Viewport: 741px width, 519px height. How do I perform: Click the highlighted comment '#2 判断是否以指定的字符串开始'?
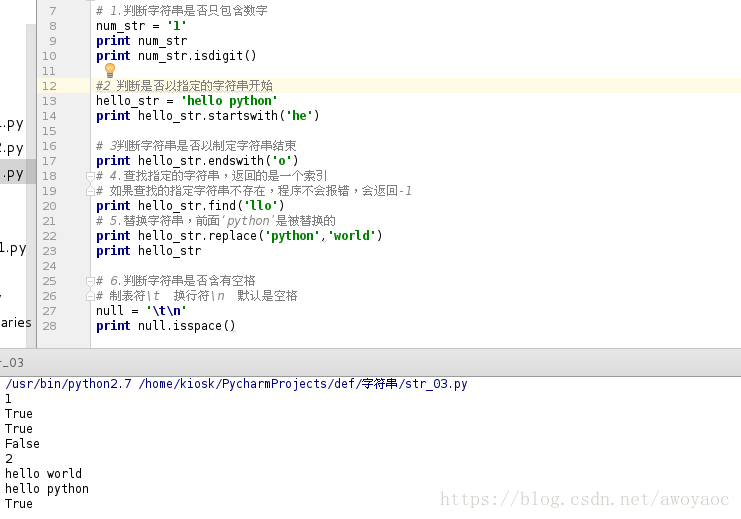tap(184, 86)
